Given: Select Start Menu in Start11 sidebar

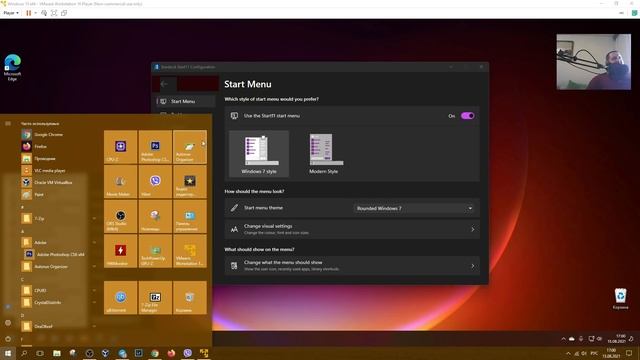Looking at the screenshot, I should click(x=185, y=101).
